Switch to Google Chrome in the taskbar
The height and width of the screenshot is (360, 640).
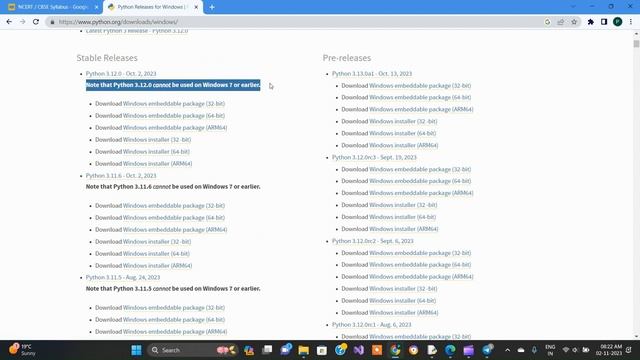coord(395,350)
